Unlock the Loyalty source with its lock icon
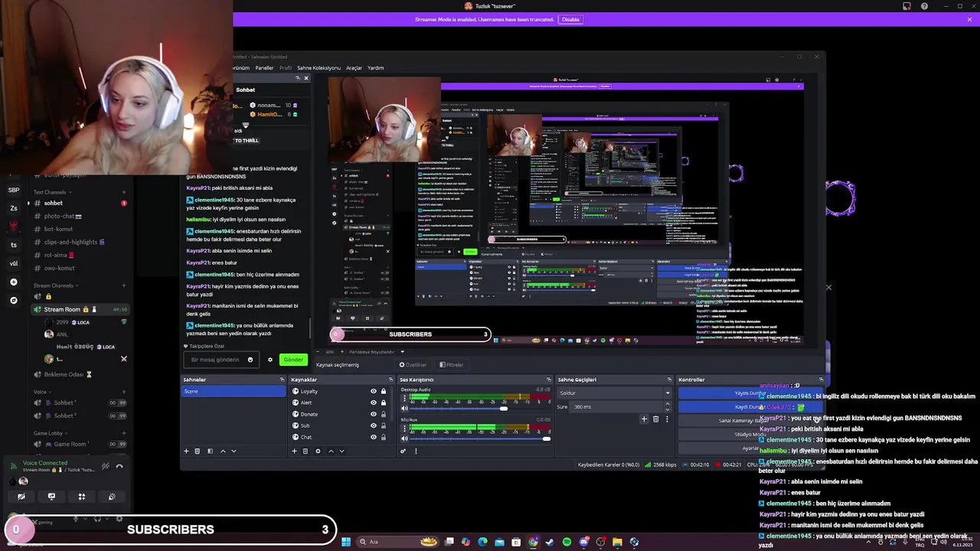The width and height of the screenshot is (980, 551). point(384,391)
